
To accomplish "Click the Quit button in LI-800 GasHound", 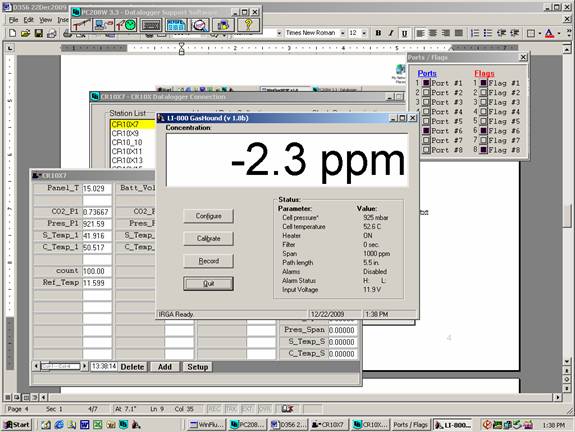I will [x=208, y=283].
